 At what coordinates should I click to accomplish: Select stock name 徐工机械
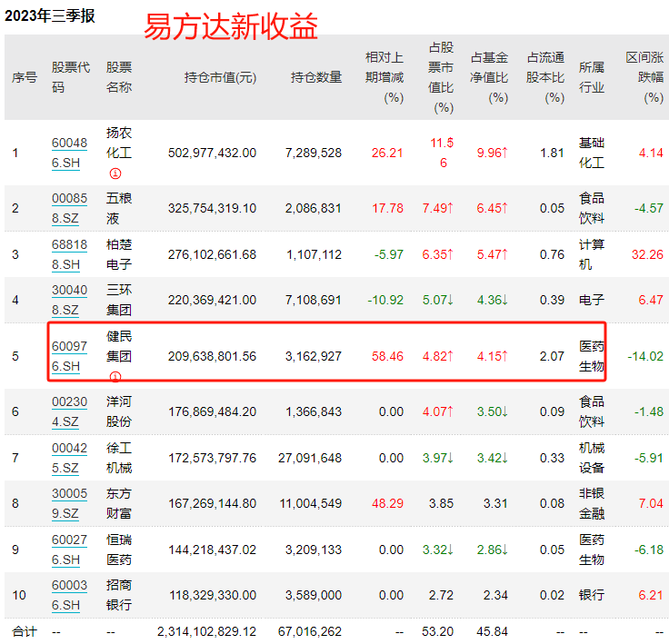click(118, 458)
